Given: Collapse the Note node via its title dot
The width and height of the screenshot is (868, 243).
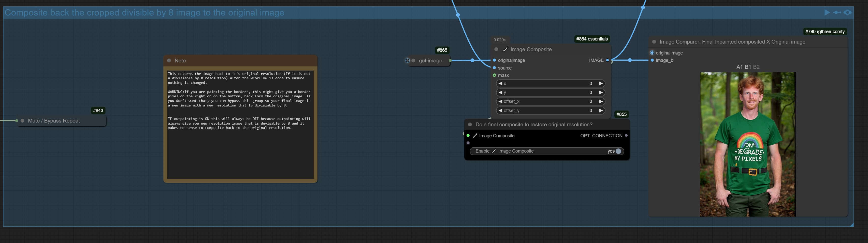Looking at the screenshot, I should tap(169, 61).
